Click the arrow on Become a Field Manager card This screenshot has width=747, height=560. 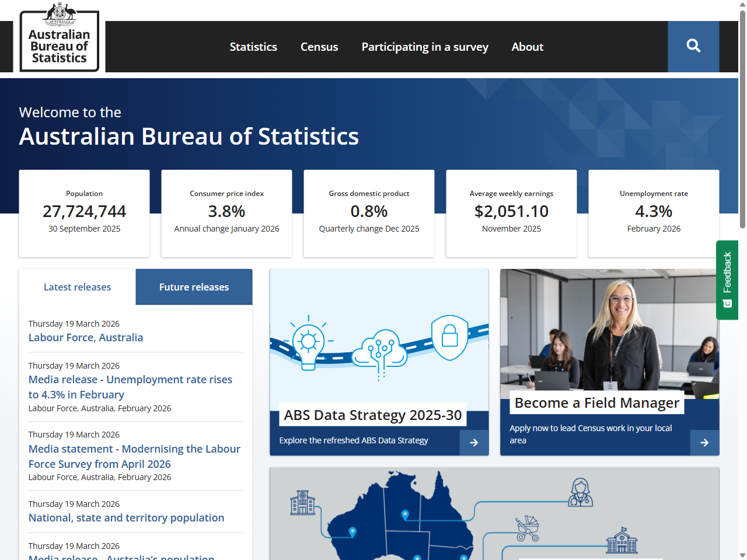click(x=704, y=443)
